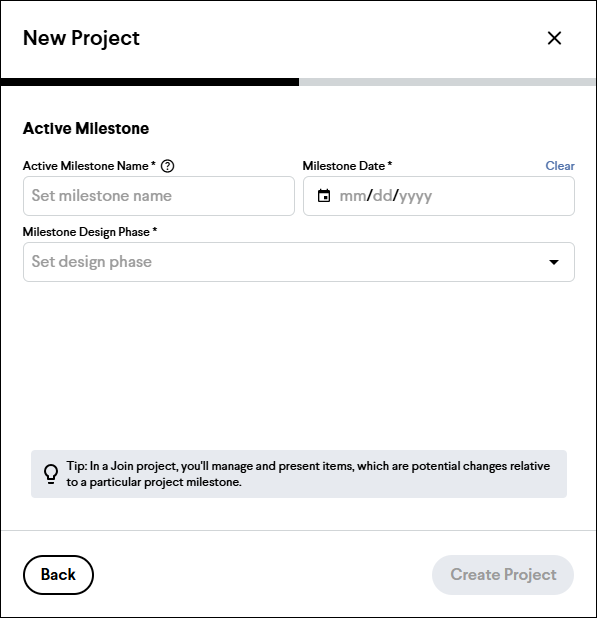Select the mm month segment of the date
597x618 pixels.
click(353, 195)
